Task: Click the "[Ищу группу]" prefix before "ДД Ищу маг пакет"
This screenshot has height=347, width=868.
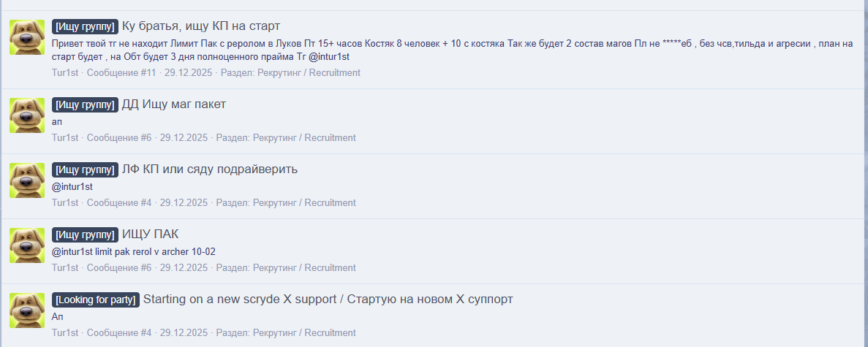Action: [85, 104]
